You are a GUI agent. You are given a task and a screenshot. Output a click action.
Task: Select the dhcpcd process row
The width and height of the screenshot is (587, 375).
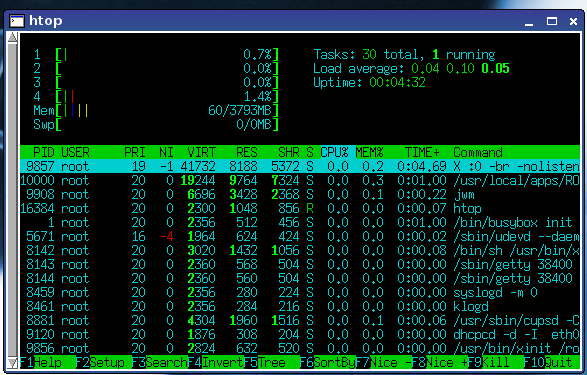(x=300, y=334)
